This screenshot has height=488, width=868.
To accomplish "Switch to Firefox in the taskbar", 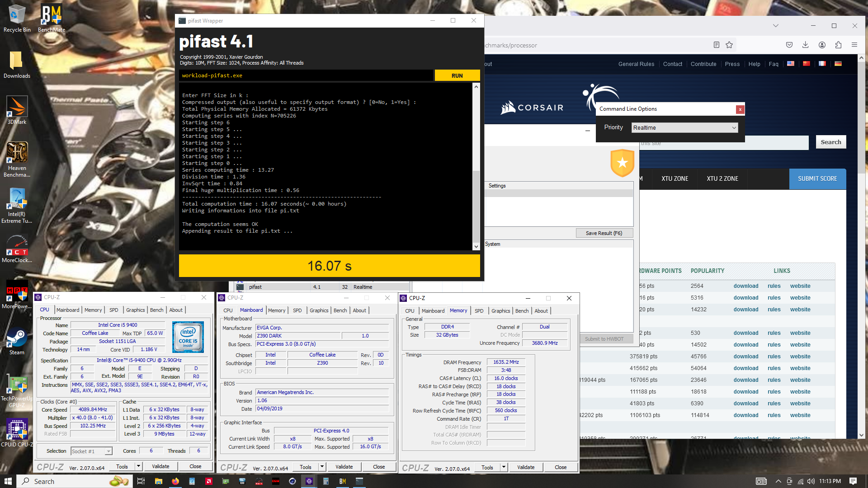I will tap(175, 481).
